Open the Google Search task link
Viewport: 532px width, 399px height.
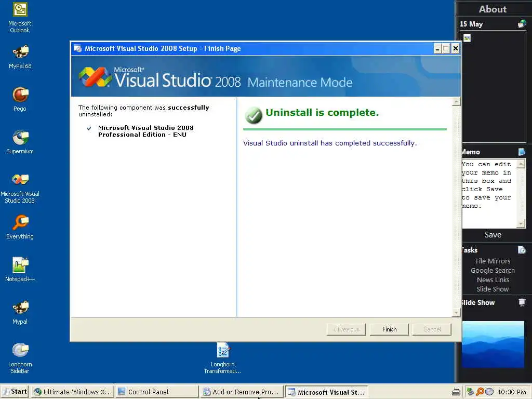(x=493, y=270)
